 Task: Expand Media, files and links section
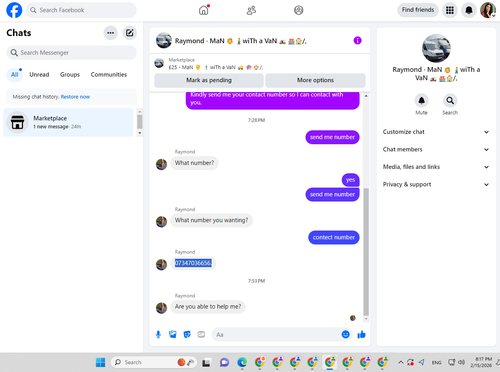pyautogui.click(x=436, y=167)
